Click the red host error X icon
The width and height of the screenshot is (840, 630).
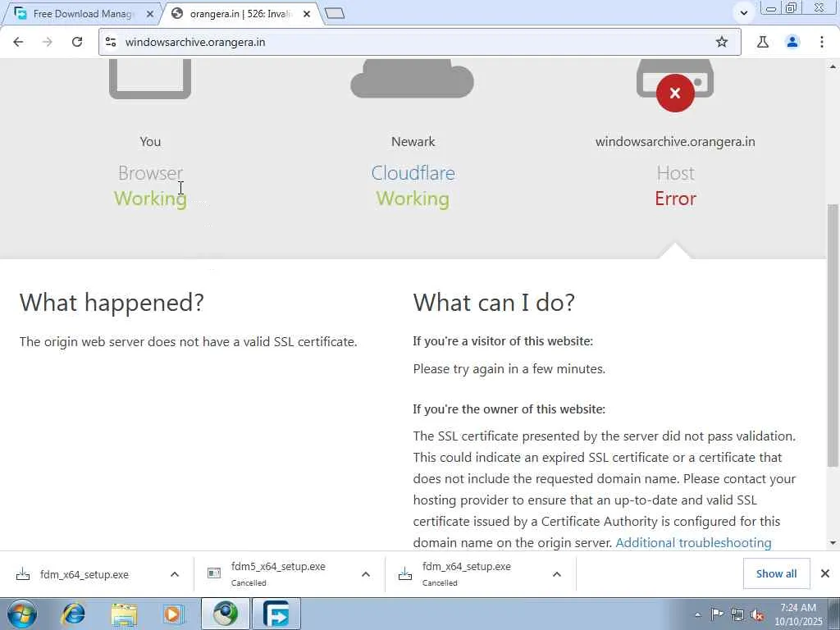pos(675,94)
